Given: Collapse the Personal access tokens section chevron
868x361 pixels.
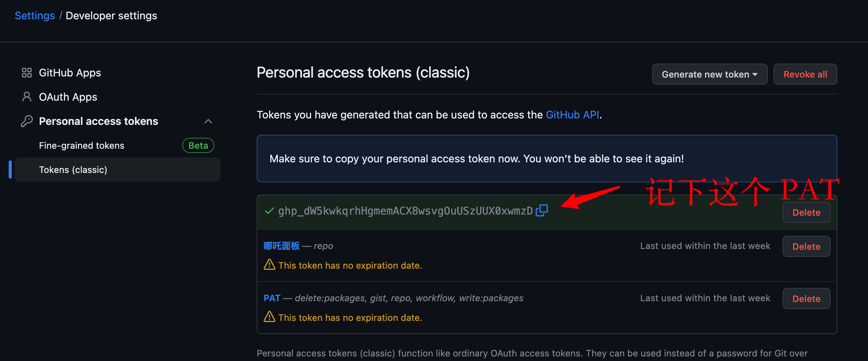Looking at the screenshot, I should pyautogui.click(x=208, y=121).
